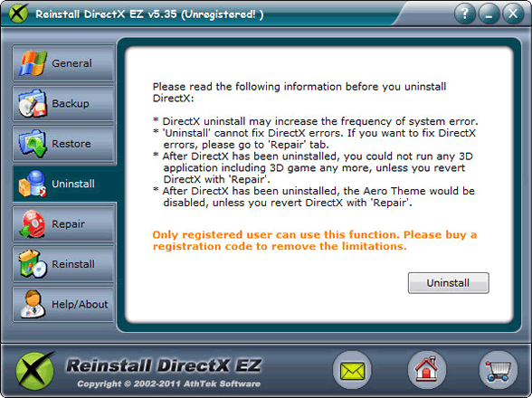
Task: Close the Reinstall DirectX EZ window
Action: tap(513, 14)
